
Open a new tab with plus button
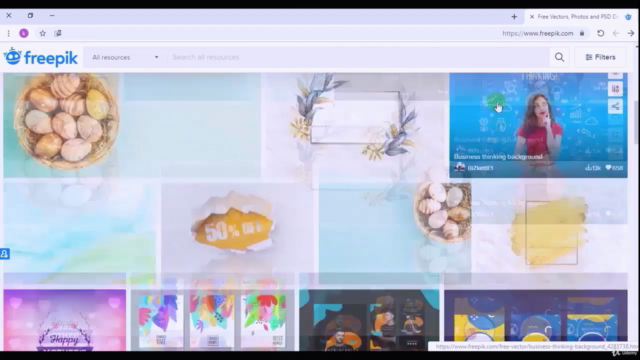(514, 17)
